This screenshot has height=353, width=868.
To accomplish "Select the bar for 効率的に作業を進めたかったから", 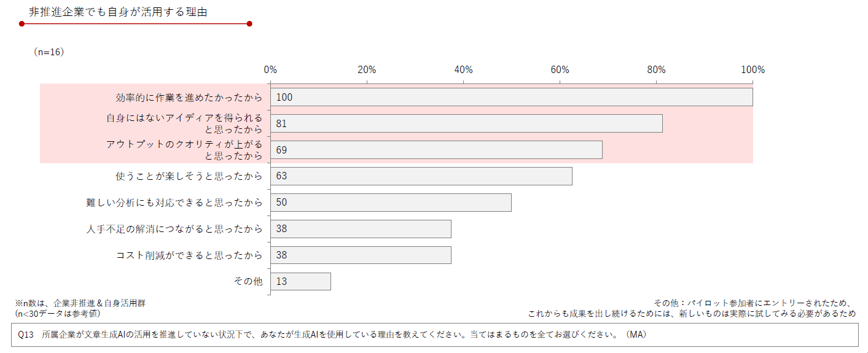I will 511,97.
